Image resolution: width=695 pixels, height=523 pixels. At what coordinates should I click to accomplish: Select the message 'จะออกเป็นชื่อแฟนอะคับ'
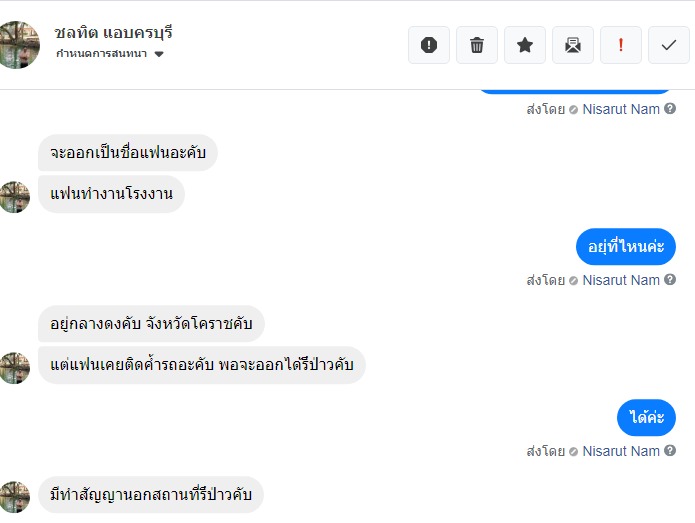click(x=128, y=153)
